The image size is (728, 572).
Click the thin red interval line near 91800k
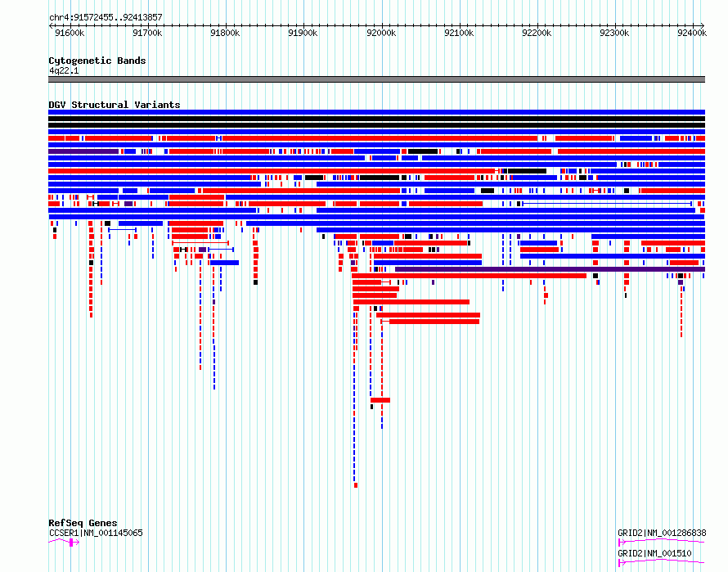click(x=200, y=242)
